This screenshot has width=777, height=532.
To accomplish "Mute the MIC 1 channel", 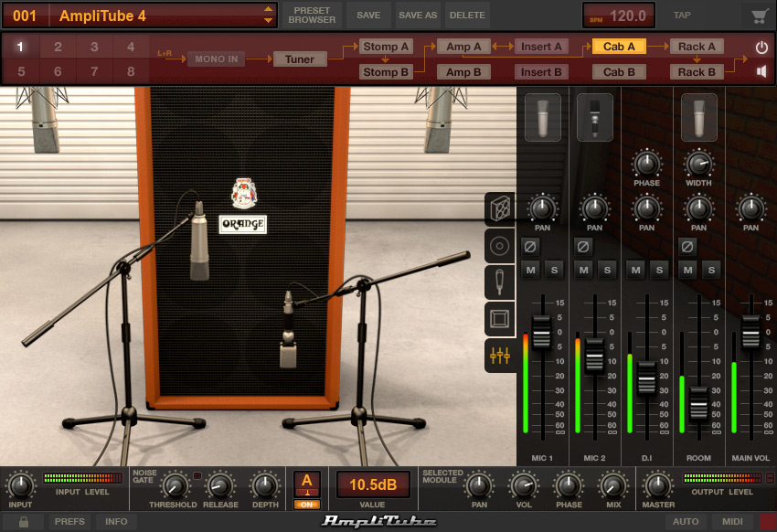I will click(x=531, y=271).
